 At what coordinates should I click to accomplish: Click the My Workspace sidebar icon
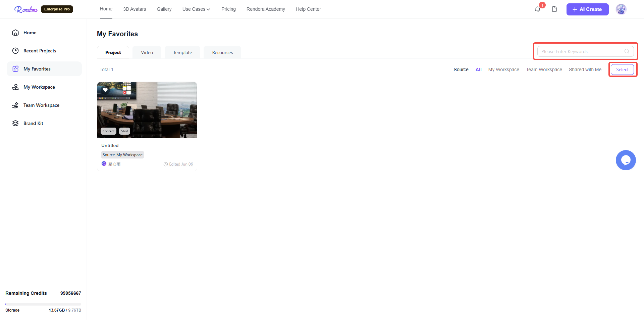click(15, 87)
